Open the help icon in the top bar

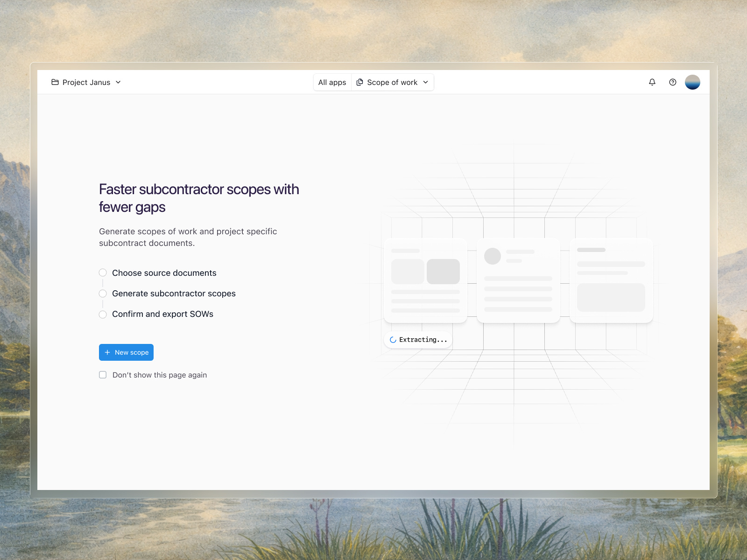(x=672, y=82)
